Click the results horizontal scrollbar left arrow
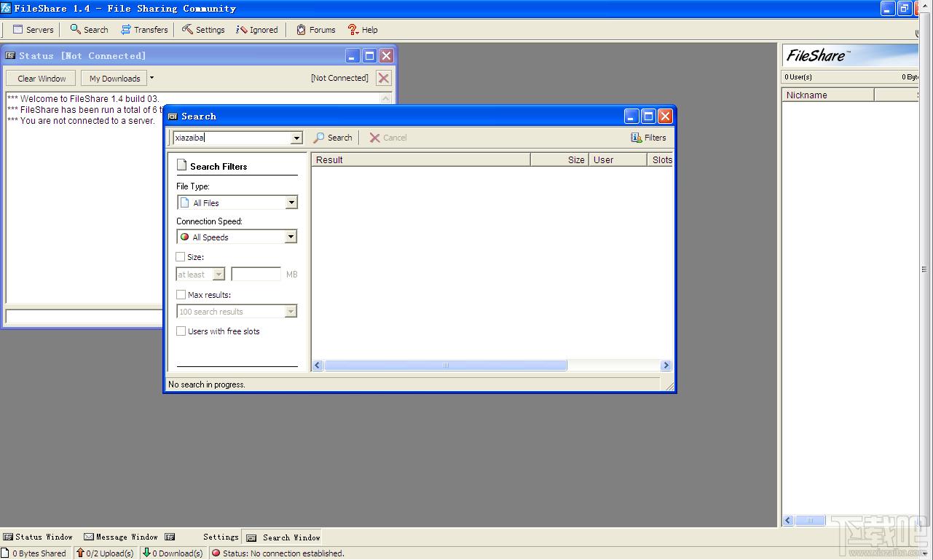The width and height of the screenshot is (933, 560). pyautogui.click(x=318, y=366)
